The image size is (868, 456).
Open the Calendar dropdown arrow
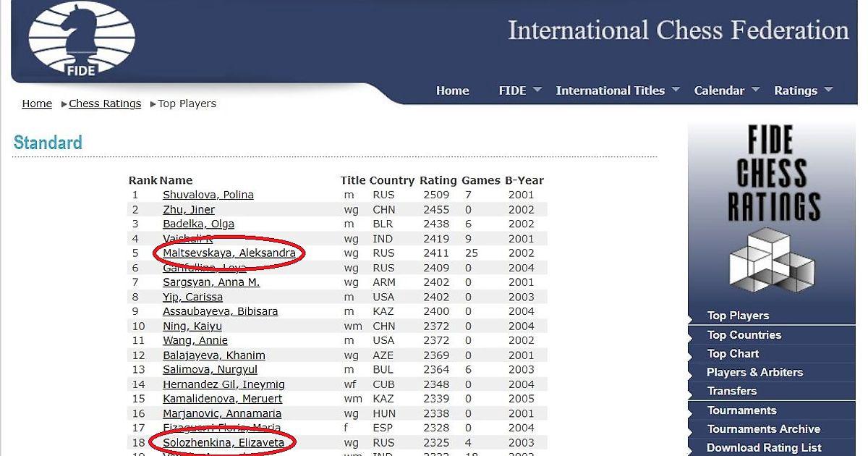(755, 90)
